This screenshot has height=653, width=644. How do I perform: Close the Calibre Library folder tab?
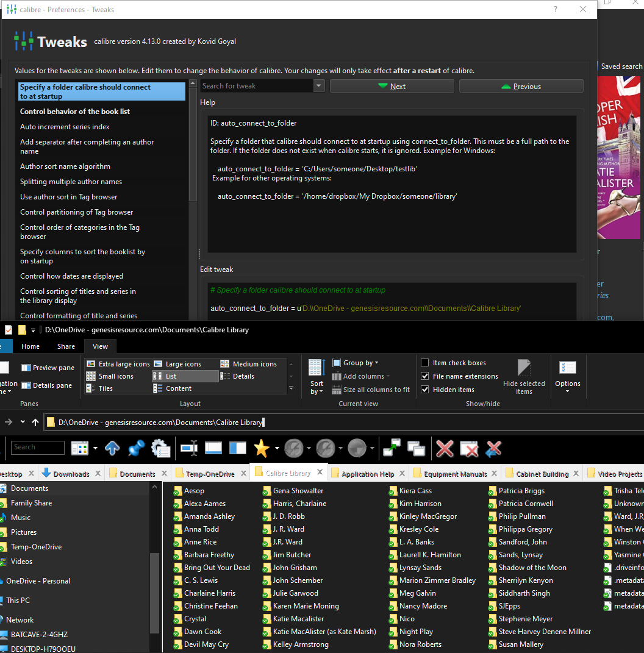pyautogui.click(x=320, y=473)
